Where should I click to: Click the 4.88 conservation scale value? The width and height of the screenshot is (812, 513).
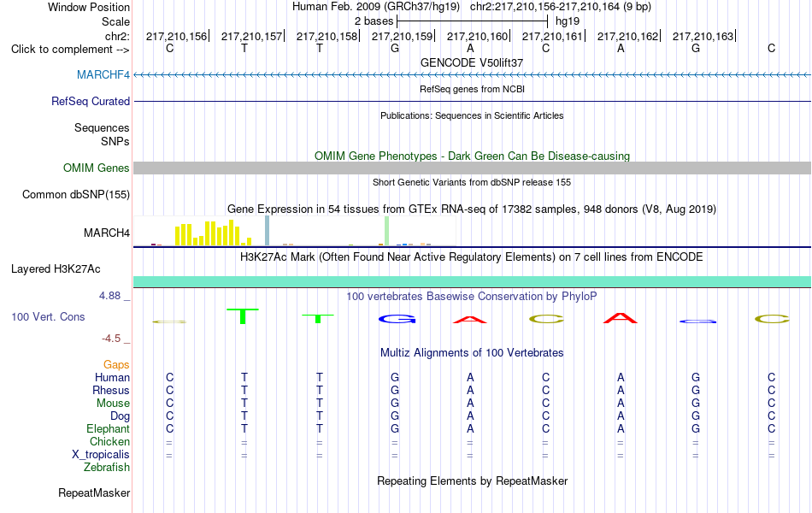click(x=109, y=295)
